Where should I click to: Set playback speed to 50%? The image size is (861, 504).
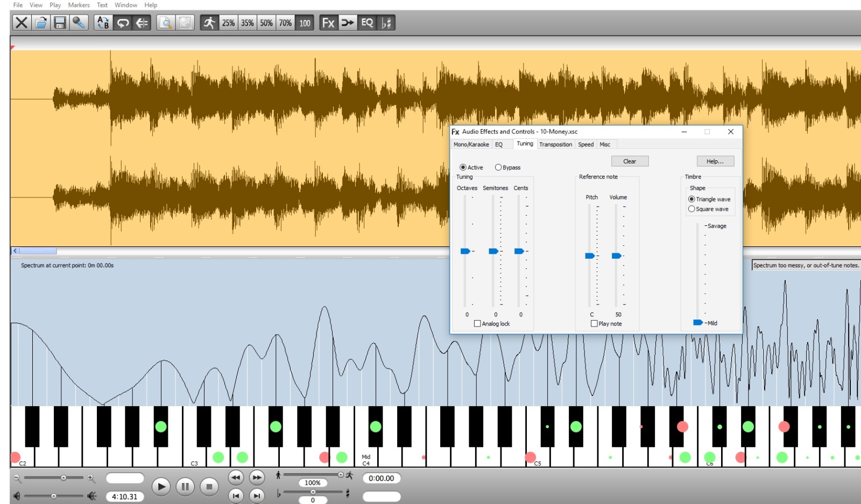pos(266,23)
